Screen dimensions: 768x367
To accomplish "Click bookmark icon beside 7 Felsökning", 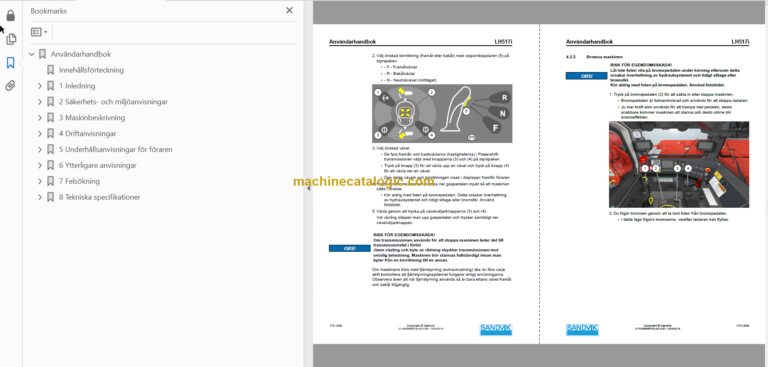I will pos(50,181).
